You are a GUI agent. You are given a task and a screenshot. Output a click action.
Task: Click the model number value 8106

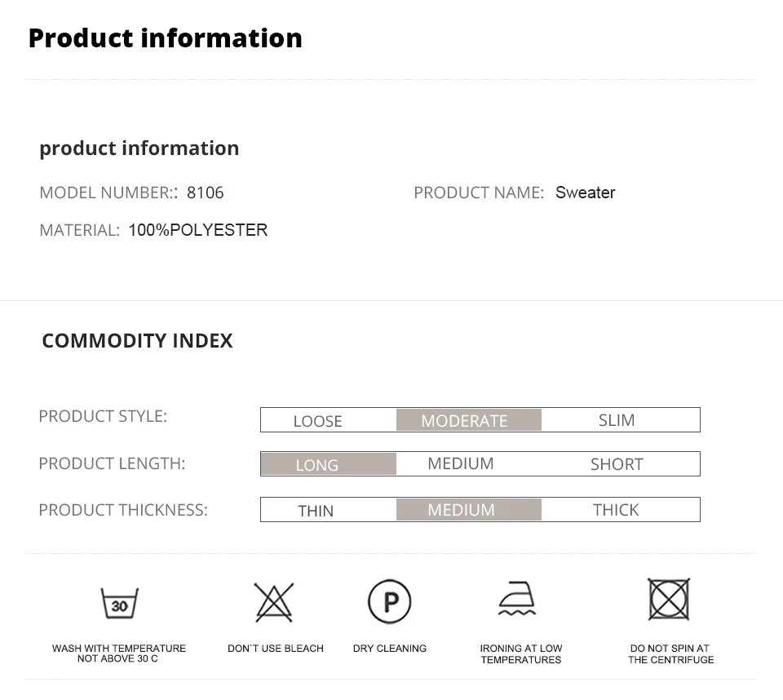point(206,193)
